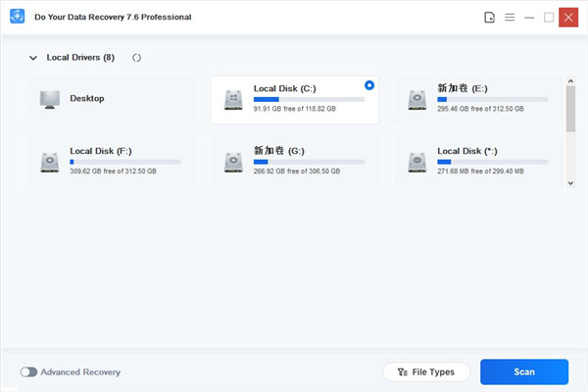Click the 新加卷 (G:) drive icon
Screen dimensions: 588x392
coord(233,161)
